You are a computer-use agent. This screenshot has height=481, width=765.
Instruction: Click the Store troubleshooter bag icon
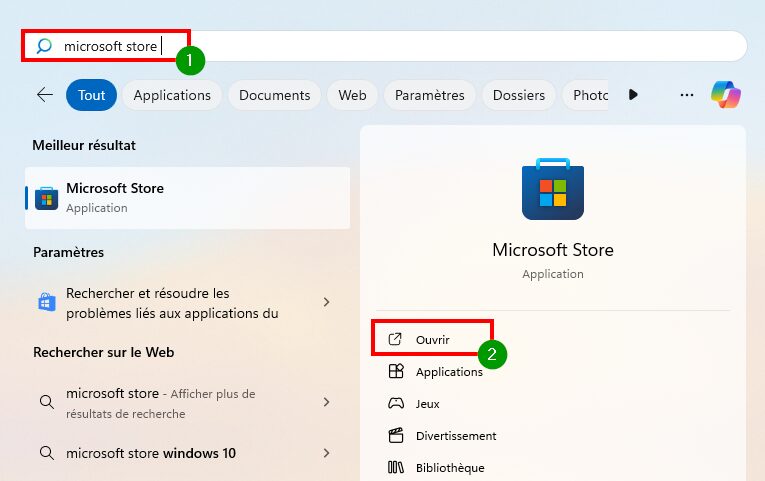coord(47,302)
